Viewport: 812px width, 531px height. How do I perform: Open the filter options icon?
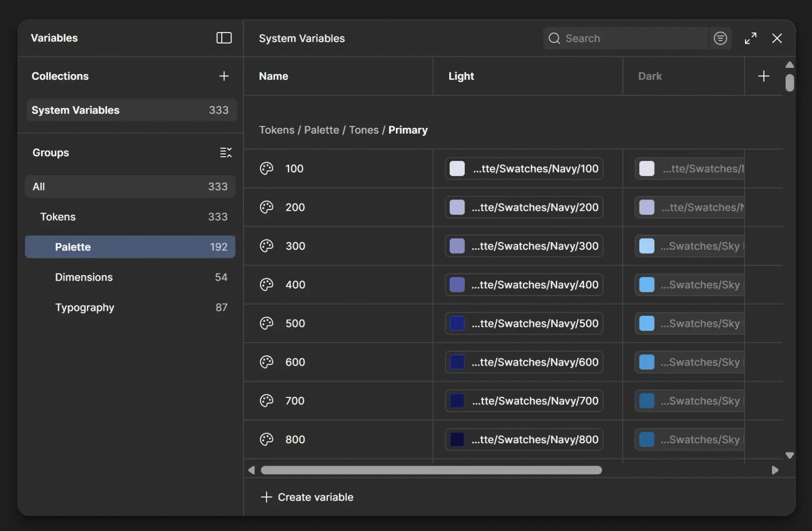pos(720,38)
